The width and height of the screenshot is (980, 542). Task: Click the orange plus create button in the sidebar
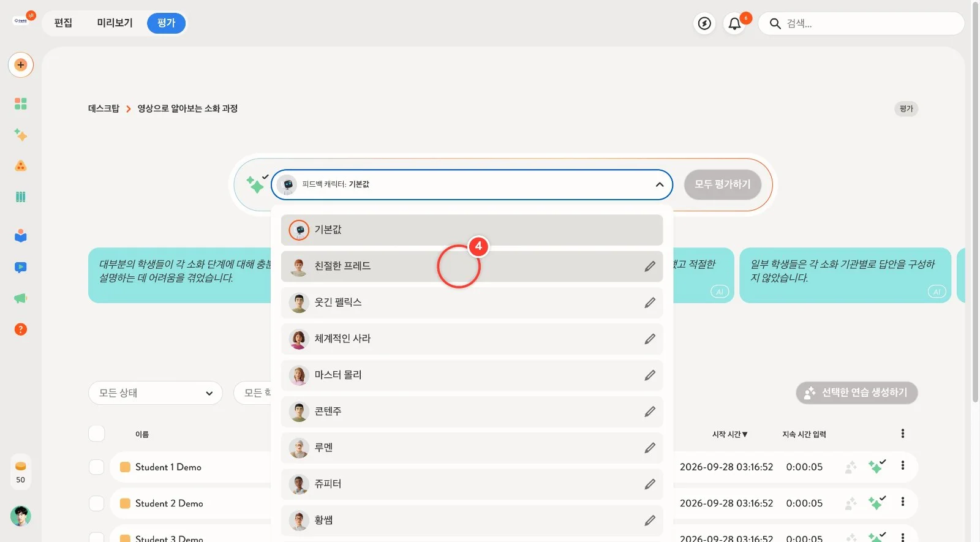21,65
